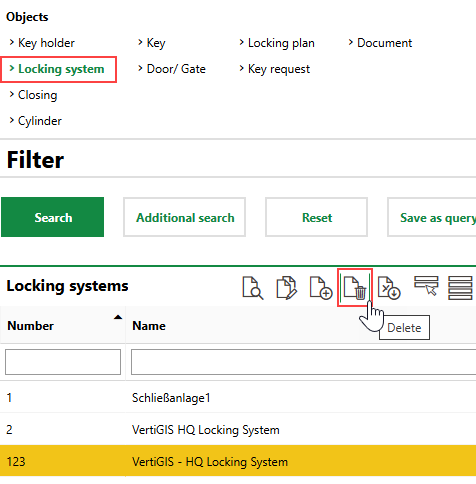Select the Schließanlage1 row
The width and height of the screenshot is (476, 484).
[238, 397]
